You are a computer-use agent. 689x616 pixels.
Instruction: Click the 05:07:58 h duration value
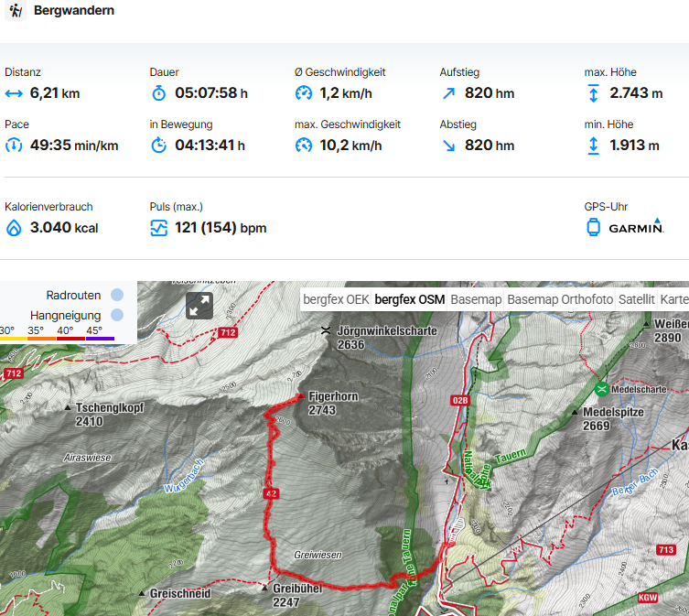(211, 93)
